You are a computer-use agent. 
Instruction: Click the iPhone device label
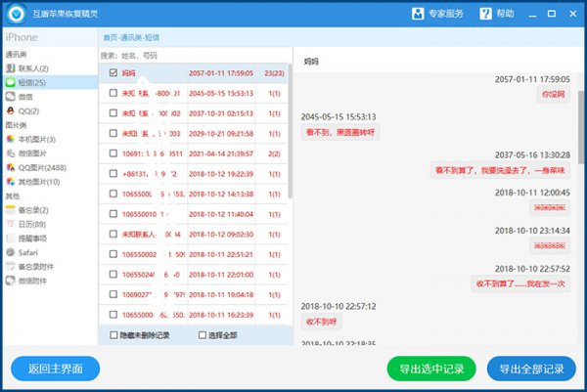click(x=22, y=37)
